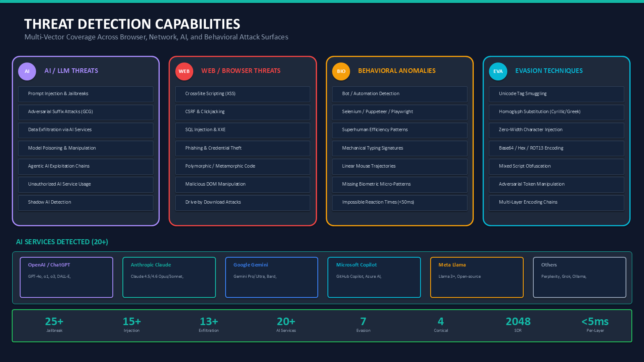Open the Meta Llama detection card

coord(477,277)
